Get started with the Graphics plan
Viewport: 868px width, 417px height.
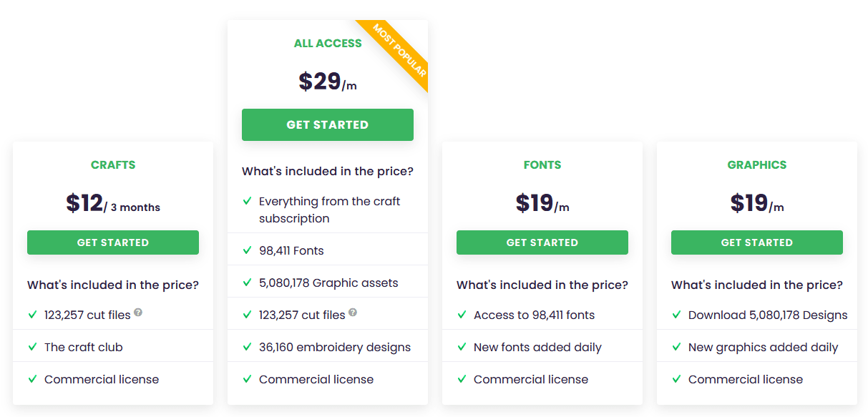point(757,242)
